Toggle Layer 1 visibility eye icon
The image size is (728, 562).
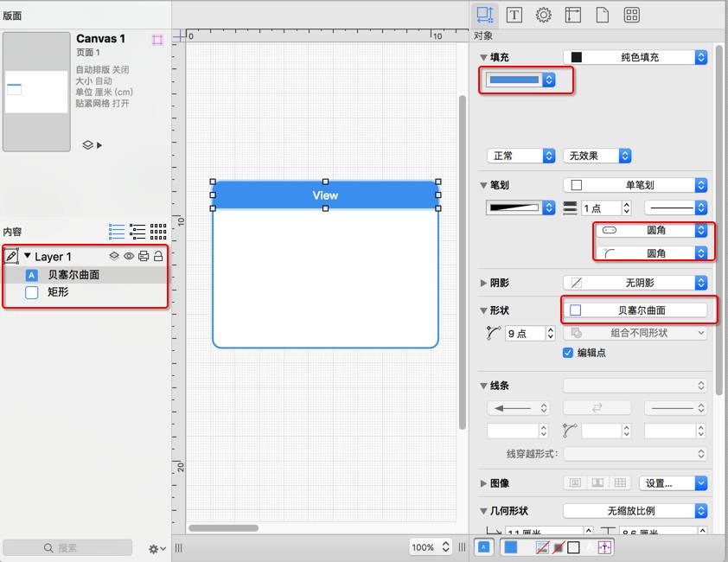(129, 256)
